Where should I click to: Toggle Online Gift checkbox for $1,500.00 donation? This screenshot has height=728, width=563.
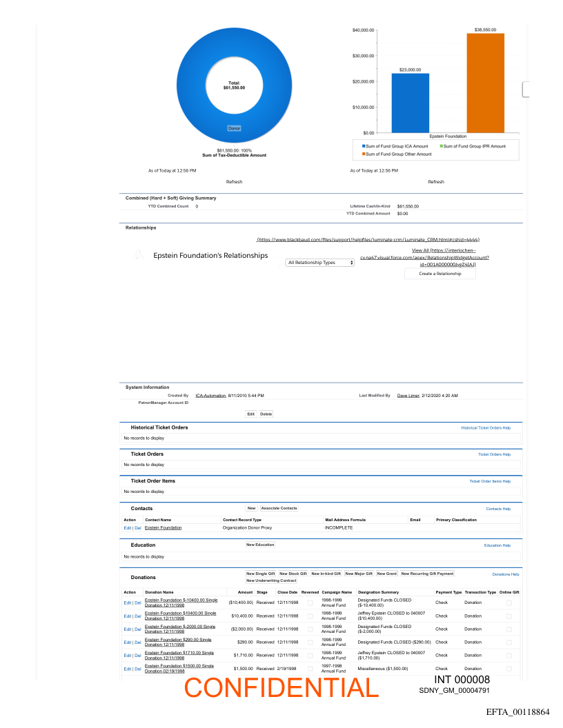pyautogui.click(x=509, y=669)
